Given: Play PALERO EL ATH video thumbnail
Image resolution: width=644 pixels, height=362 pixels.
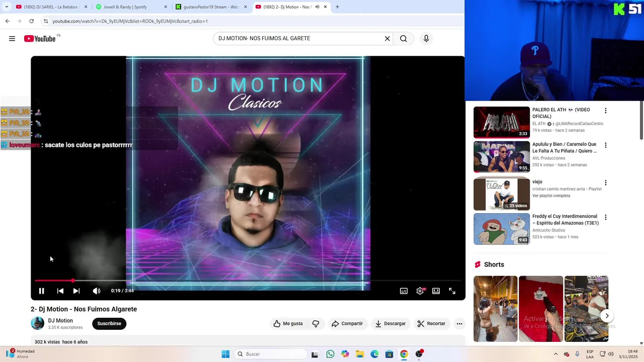Looking at the screenshot, I should tap(502, 122).
